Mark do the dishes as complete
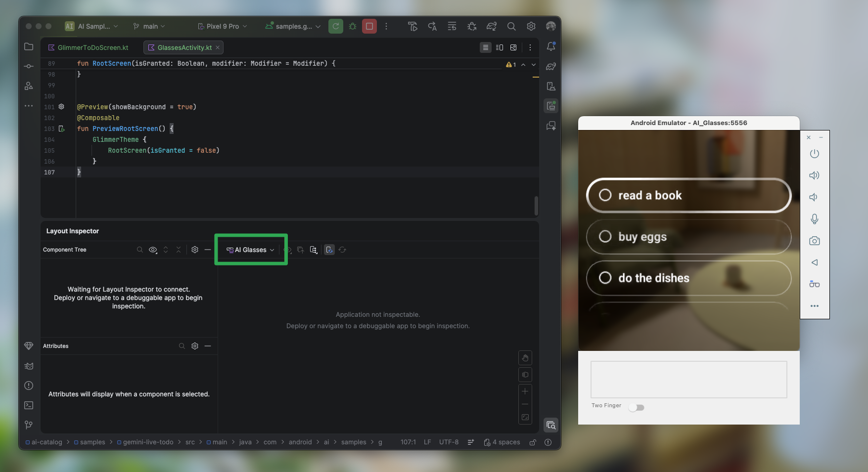 coord(605,278)
